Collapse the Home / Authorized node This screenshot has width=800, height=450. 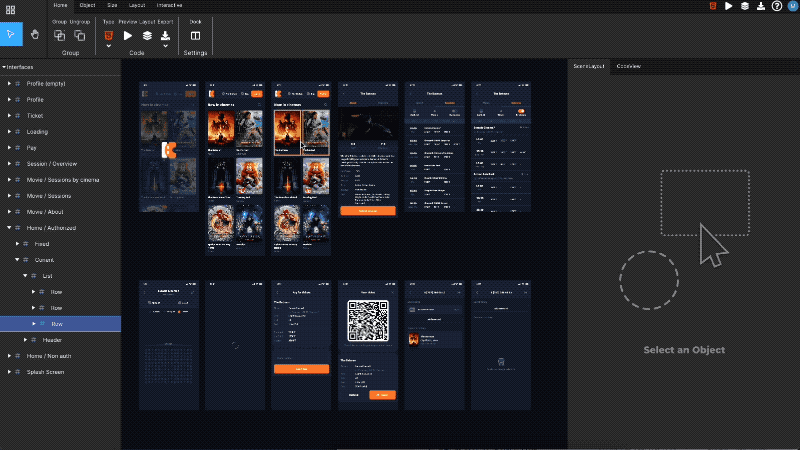9,228
